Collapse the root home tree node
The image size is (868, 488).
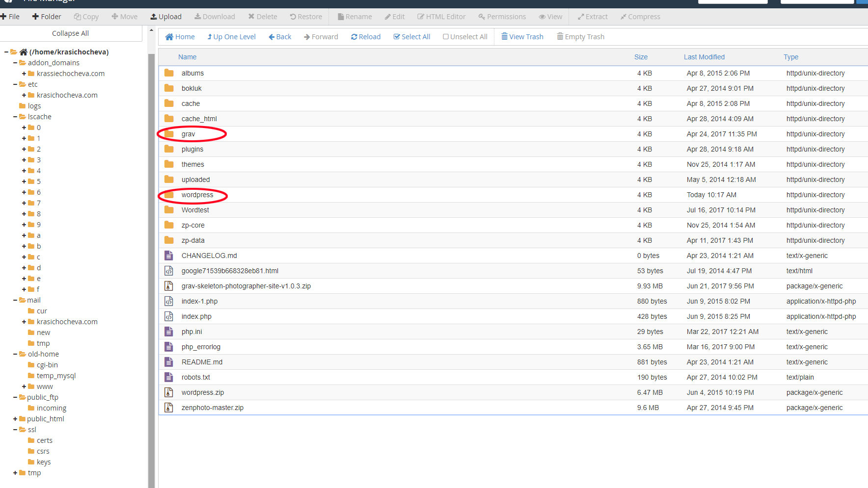click(6, 52)
